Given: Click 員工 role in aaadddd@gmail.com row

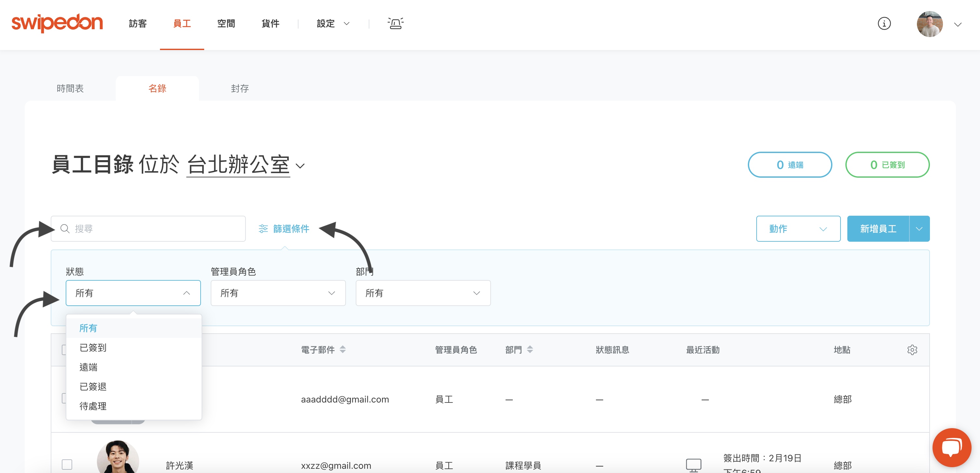Looking at the screenshot, I should click(x=444, y=399).
